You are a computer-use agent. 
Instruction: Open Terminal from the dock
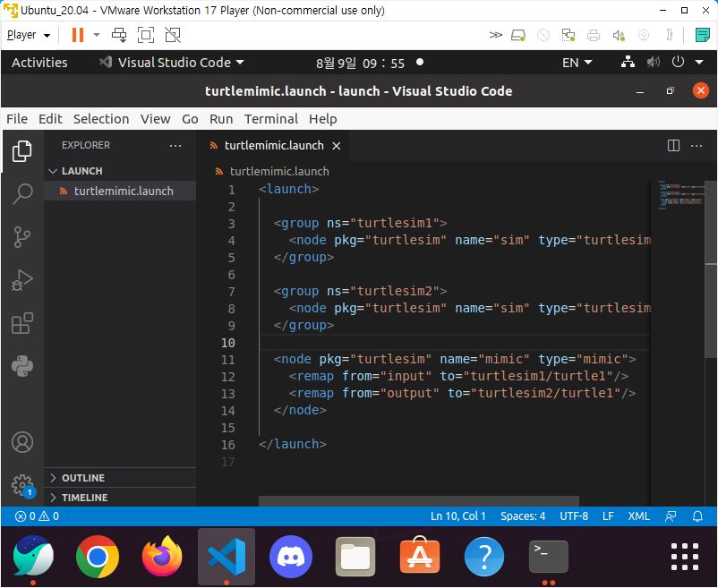coord(549,557)
